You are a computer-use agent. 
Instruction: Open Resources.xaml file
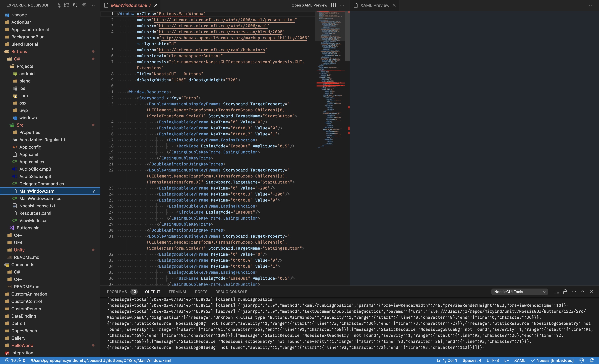coord(50,213)
